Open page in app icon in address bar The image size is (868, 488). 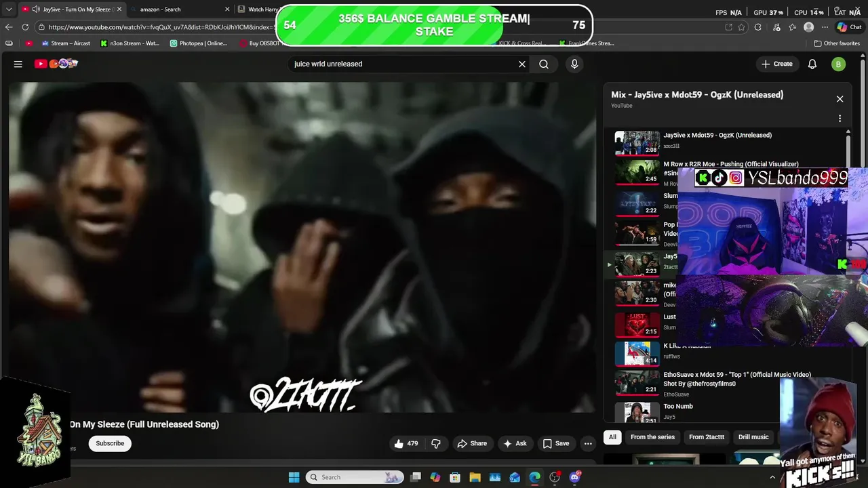point(728,27)
